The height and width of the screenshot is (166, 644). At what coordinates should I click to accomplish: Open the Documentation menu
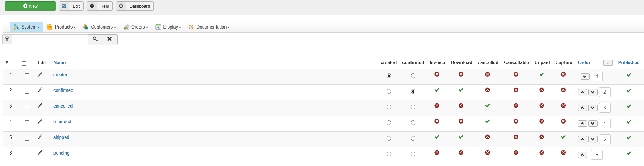(209, 27)
